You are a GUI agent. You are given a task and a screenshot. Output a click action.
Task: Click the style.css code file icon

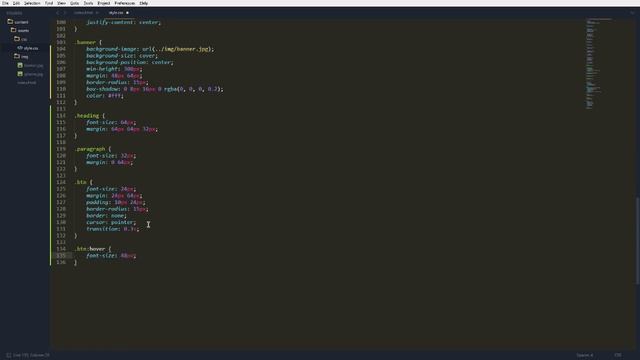20,48
